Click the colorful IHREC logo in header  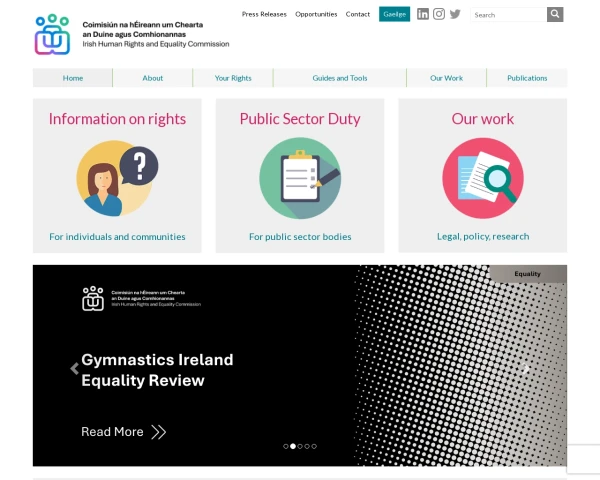coord(52,34)
